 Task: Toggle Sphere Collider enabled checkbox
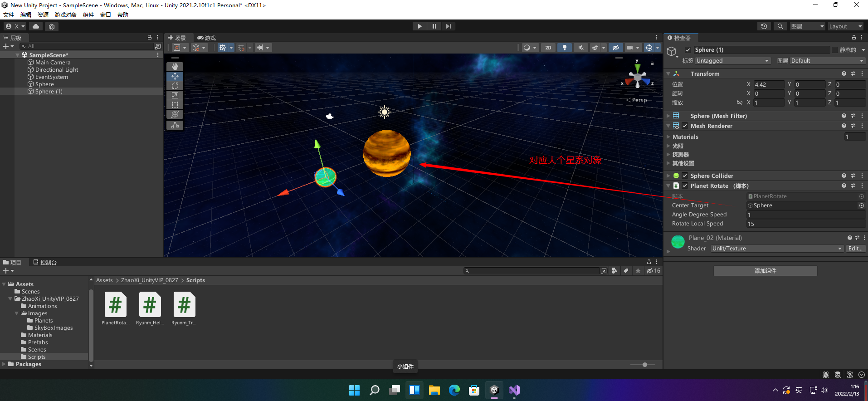(x=685, y=176)
